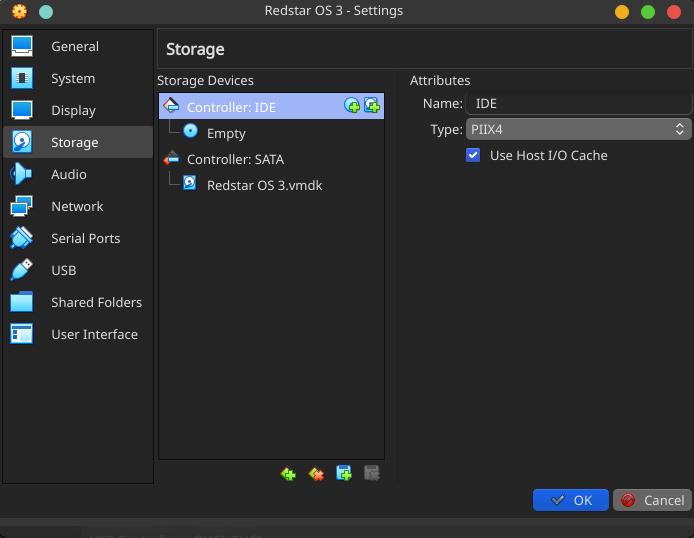
Task: Cancel the settings dialog
Action: [652, 500]
